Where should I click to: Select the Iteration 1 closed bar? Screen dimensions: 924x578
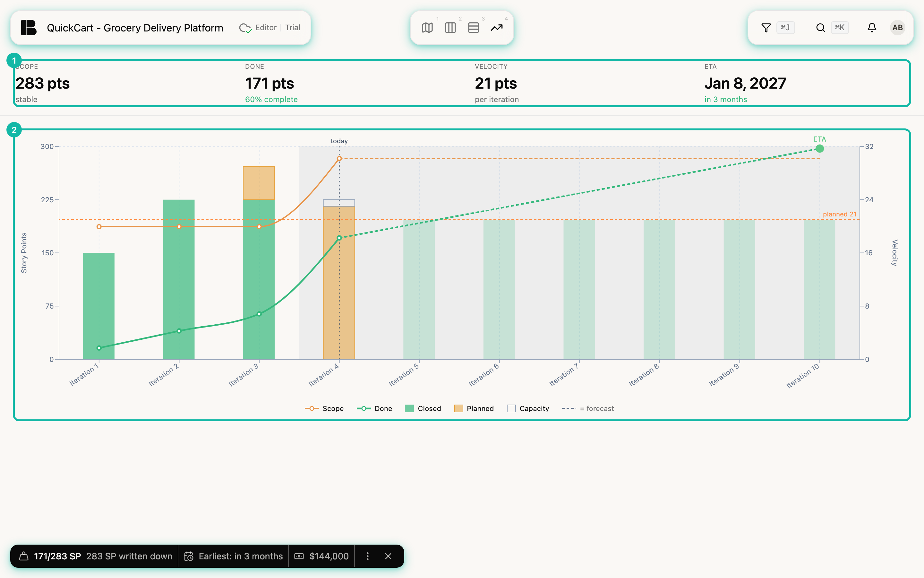click(x=99, y=306)
